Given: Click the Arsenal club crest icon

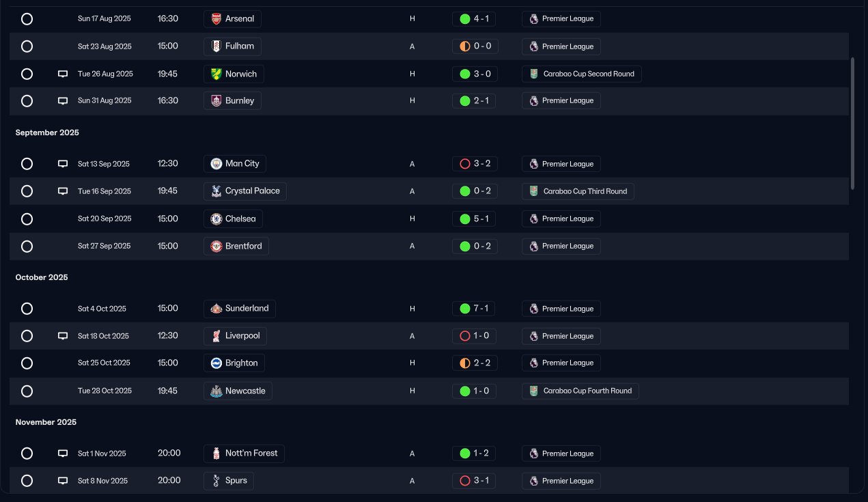Looking at the screenshot, I should coord(216,19).
